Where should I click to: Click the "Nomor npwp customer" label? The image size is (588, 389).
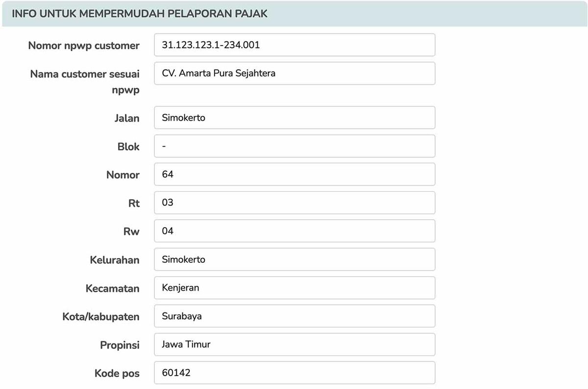point(84,46)
